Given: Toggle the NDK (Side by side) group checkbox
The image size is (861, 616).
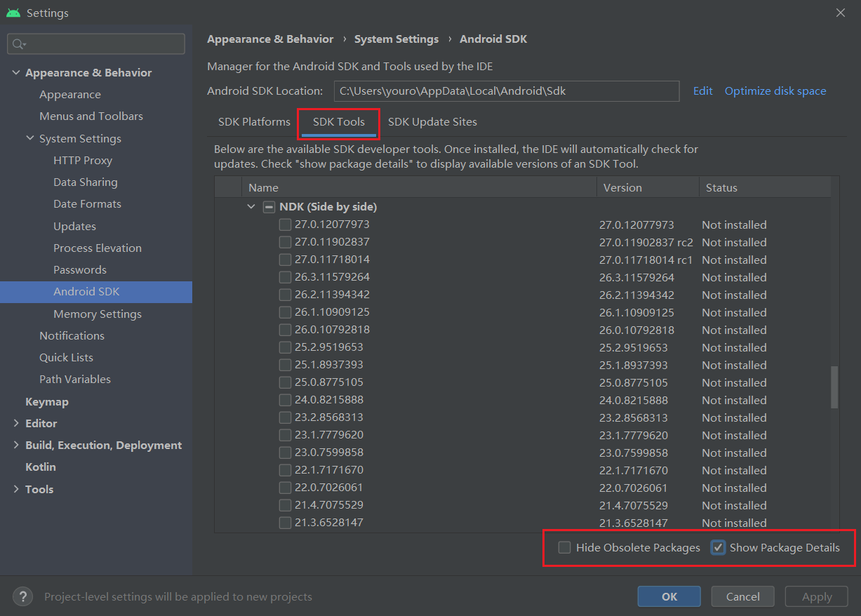Looking at the screenshot, I should point(269,207).
